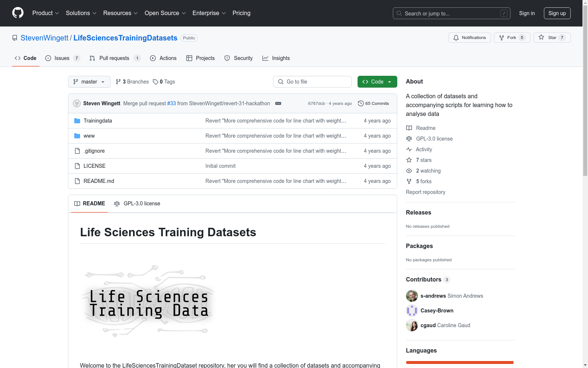
Task: Click the Casey-Brown contributor avatar
Action: click(x=412, y=311)
